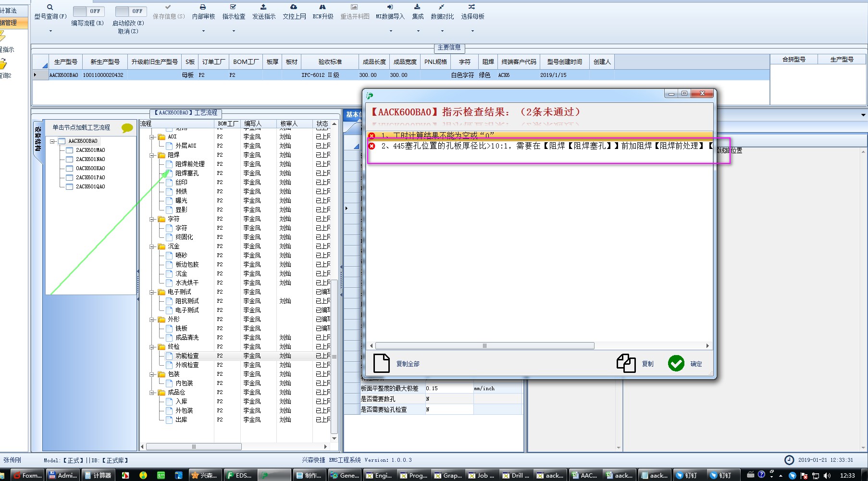Click the 集成 download icon
Screen dimensions: 868x481
pos(417,7)
